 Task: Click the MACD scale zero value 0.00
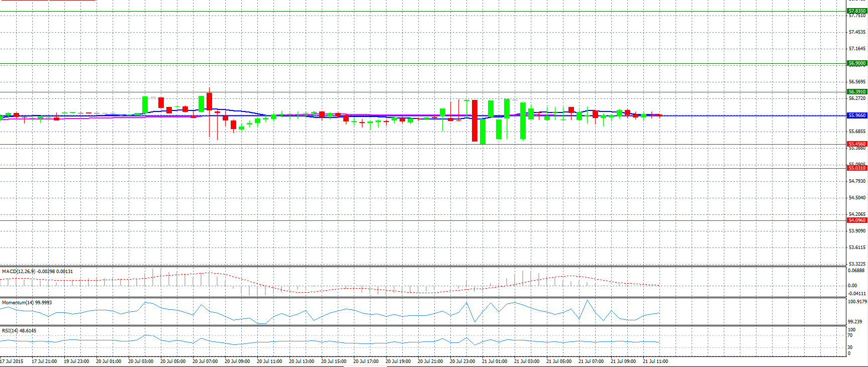coord(852,285)
